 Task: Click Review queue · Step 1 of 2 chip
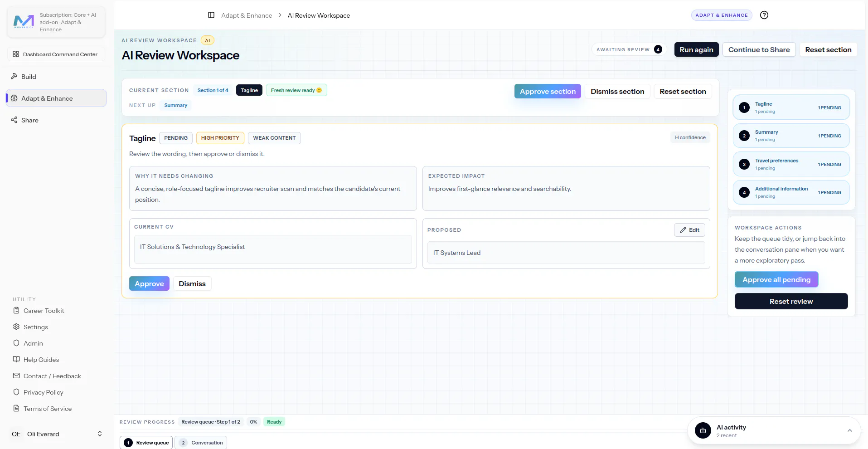211,422
